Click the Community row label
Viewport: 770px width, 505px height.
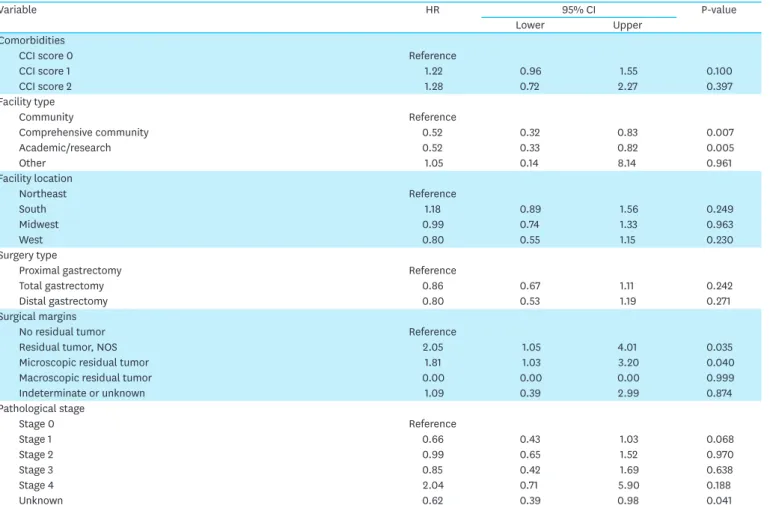pos(46,117)
